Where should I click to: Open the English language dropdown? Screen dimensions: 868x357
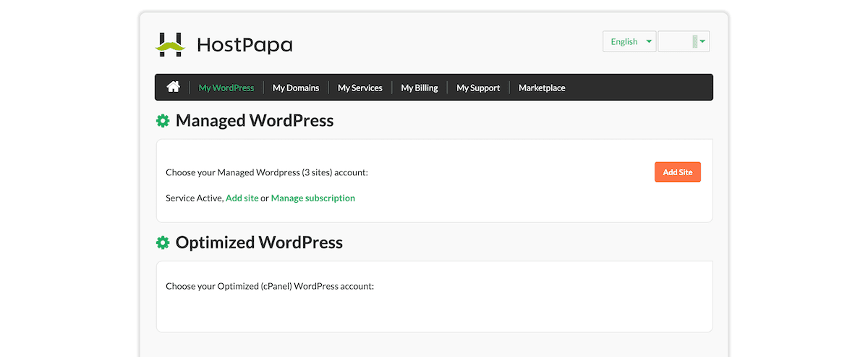pos(629,41)
